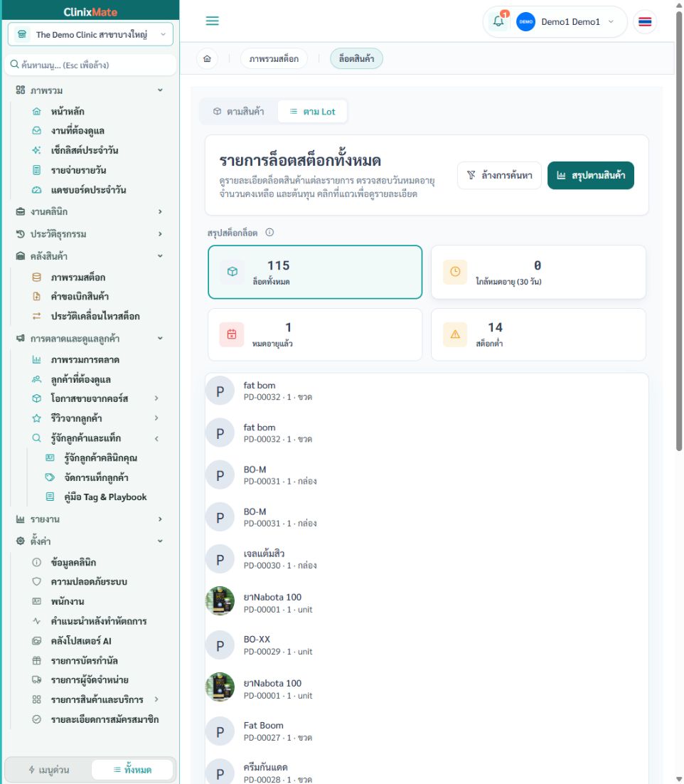
Task: Click สรุปตามสินค้า summary button
Action: 591,176
